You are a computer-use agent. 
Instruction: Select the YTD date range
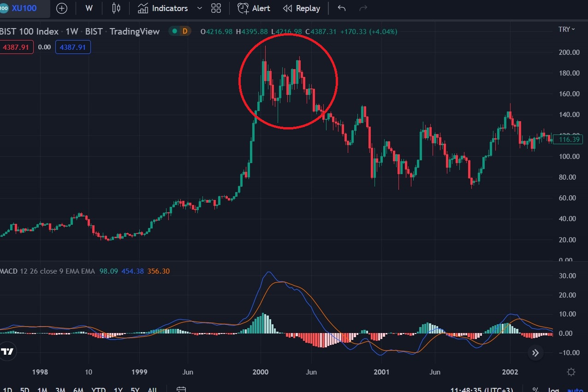99,390
